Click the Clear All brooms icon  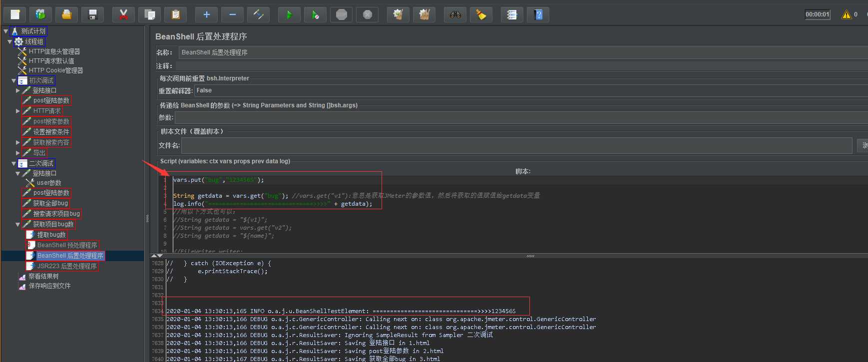424,14
